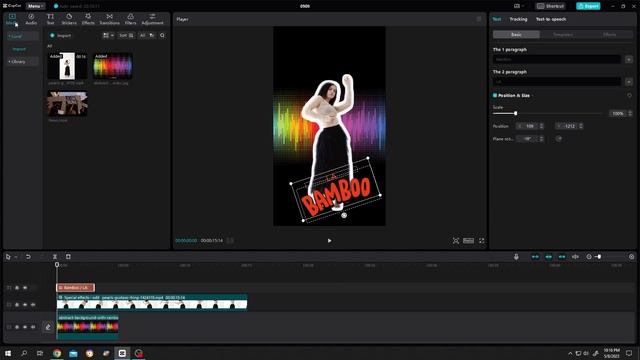Viewport: 640px width, 360px height.
Task: Click the Export button
Action: tap(588, 6)
